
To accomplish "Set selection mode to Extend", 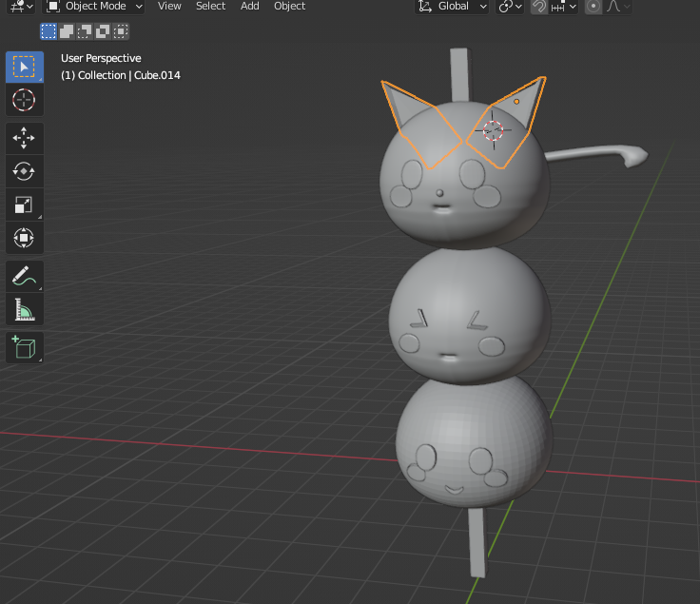I will pos(67,31).
